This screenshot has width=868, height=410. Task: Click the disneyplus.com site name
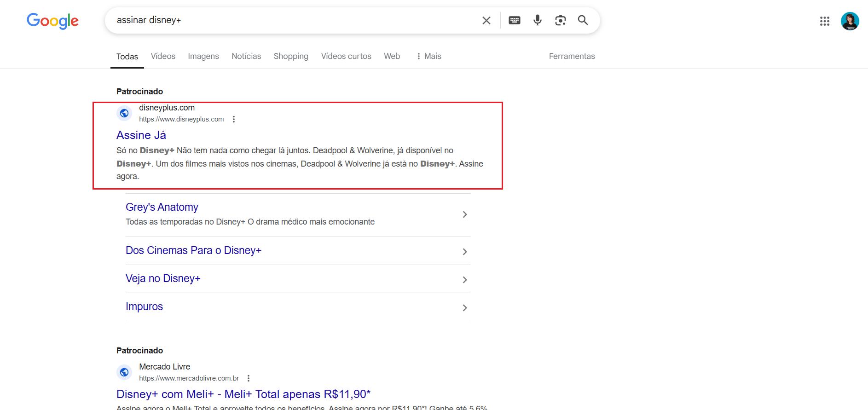coord(167,108)
